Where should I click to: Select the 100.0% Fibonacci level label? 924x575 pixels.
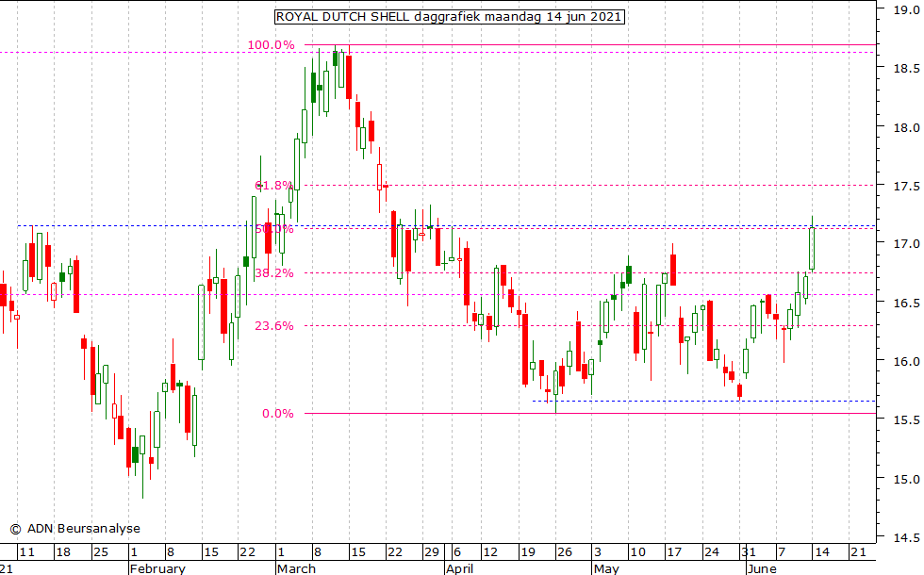pos(272,45)
